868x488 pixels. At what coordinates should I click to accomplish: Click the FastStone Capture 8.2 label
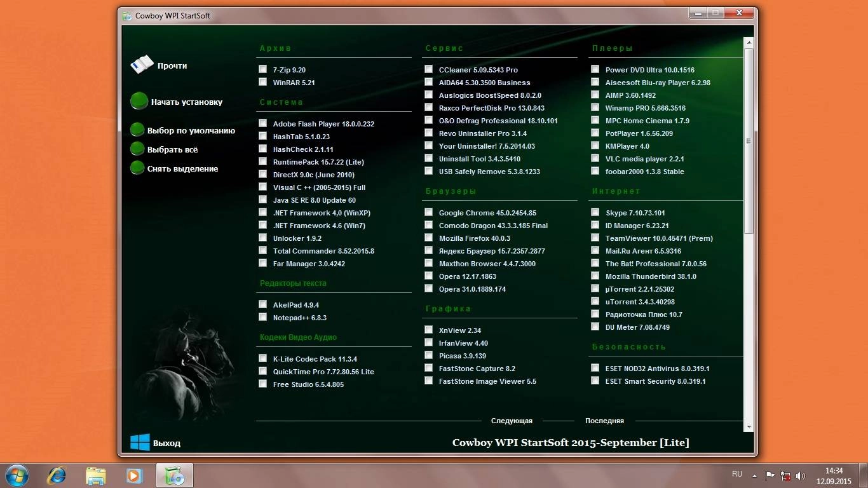pyautogui.click(x=477, y=369)
